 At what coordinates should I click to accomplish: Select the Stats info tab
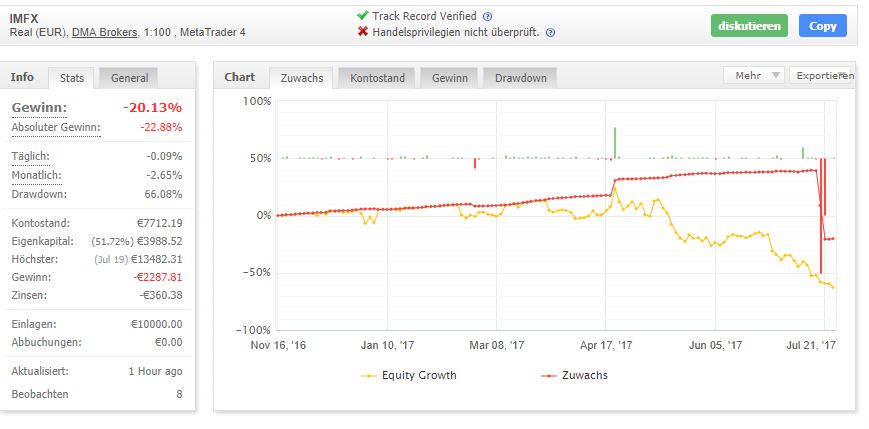coord(71,78)
